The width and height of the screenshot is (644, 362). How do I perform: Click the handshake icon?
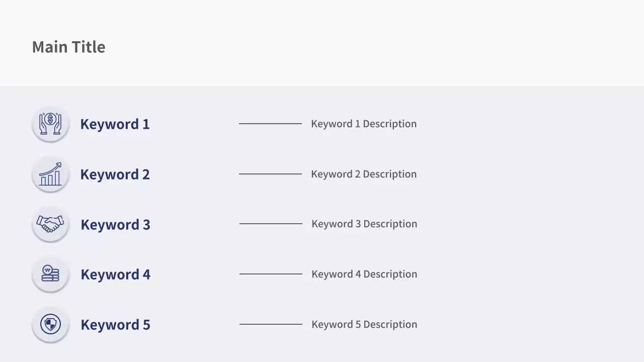point(50,224)
